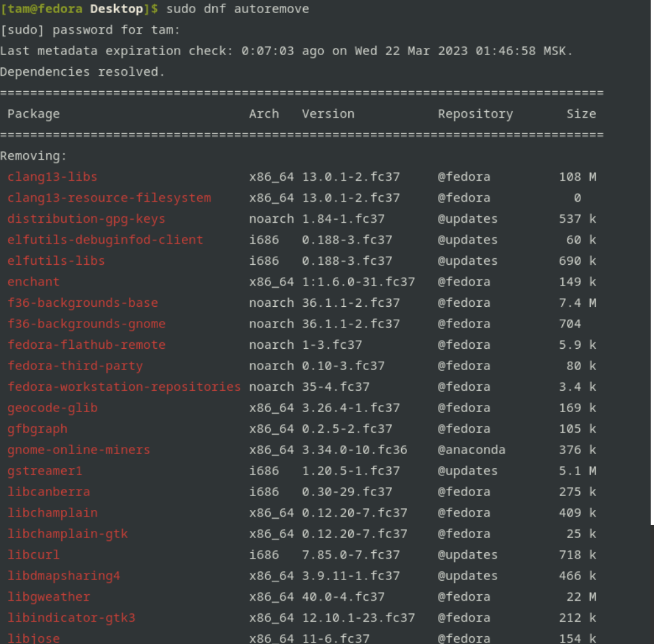This screenshot has width=654, height=644.
Task: Select the distribution-gpg-keys package name
Action: (86, 219)
